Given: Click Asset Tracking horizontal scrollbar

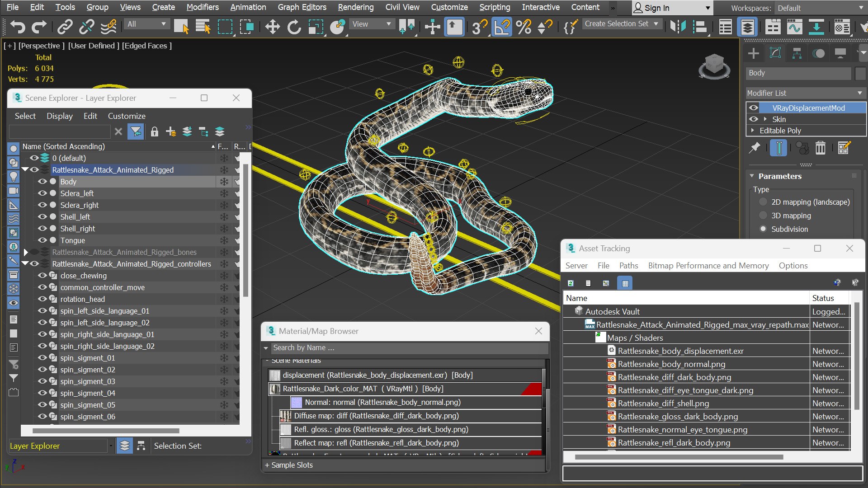Looking at the screenshot, I should click(679, 457).
